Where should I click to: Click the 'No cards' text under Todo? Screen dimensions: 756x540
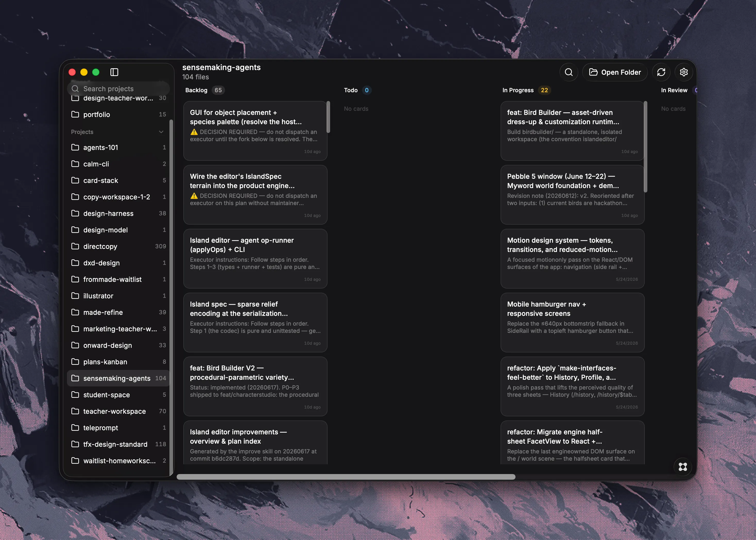pyautogui.click(x=356, y=109)
